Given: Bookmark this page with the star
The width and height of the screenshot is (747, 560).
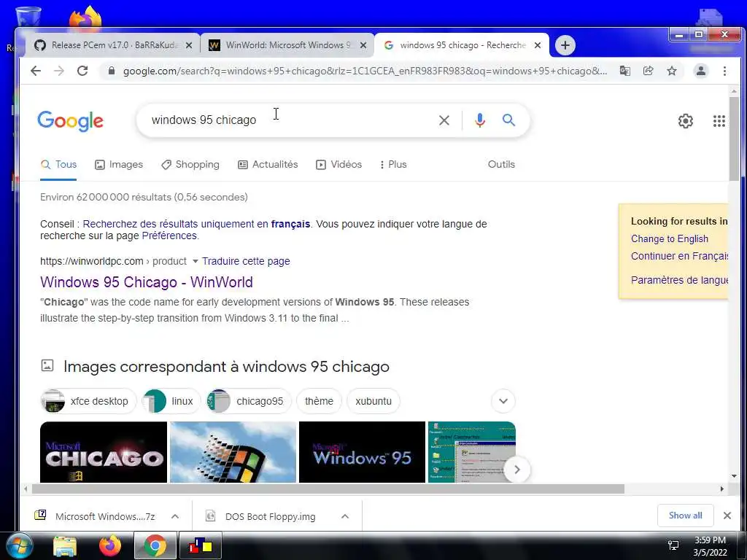Looking at the screenshot, I should coord(672,71).
